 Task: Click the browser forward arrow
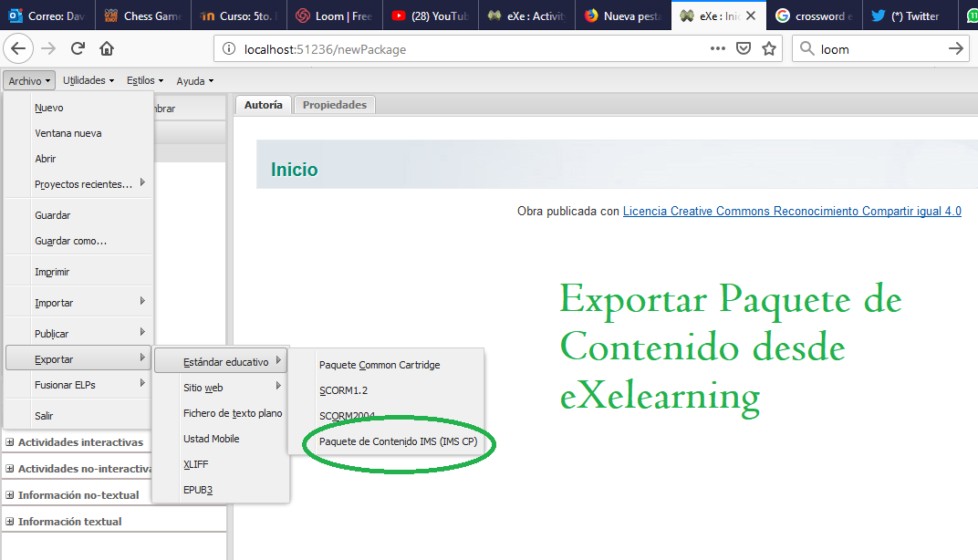(x=48, y=48)
